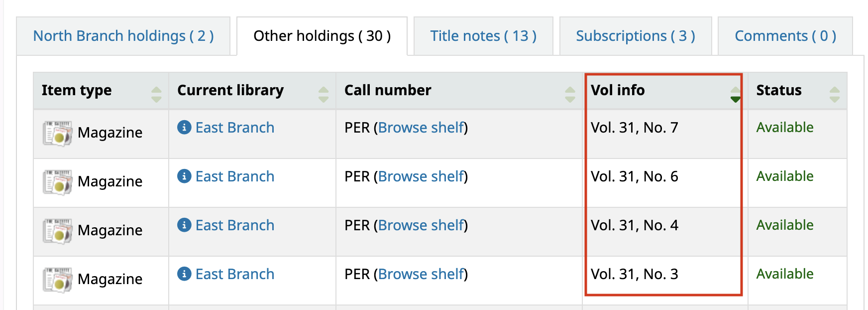
Task: Open Browse shelf link for Vol. 31, No. 7
Action: [421, 128]
